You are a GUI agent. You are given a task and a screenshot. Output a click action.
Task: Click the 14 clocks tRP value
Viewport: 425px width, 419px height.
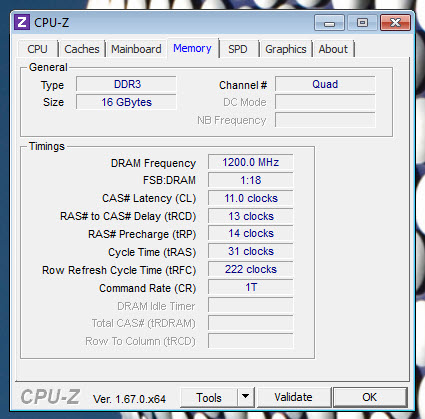(x=251, y=233)
